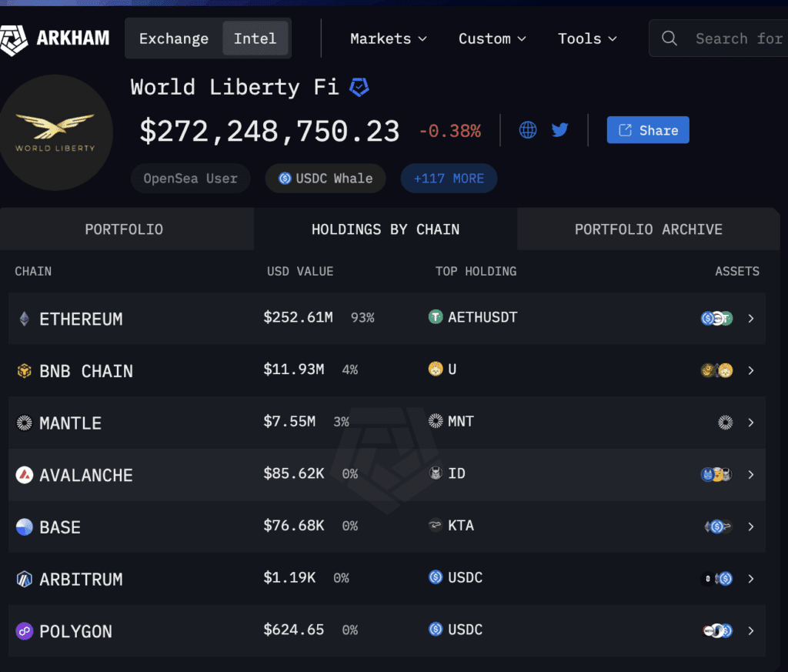Expand the BNB Chain row chevron
This screenshot has width=788, height=672.
(751, 371)
